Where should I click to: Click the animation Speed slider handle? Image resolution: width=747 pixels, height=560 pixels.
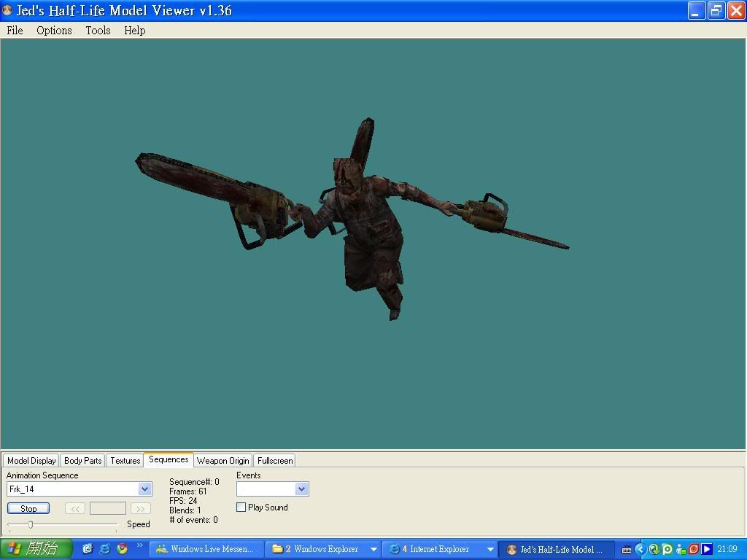[x=31, y=524]
